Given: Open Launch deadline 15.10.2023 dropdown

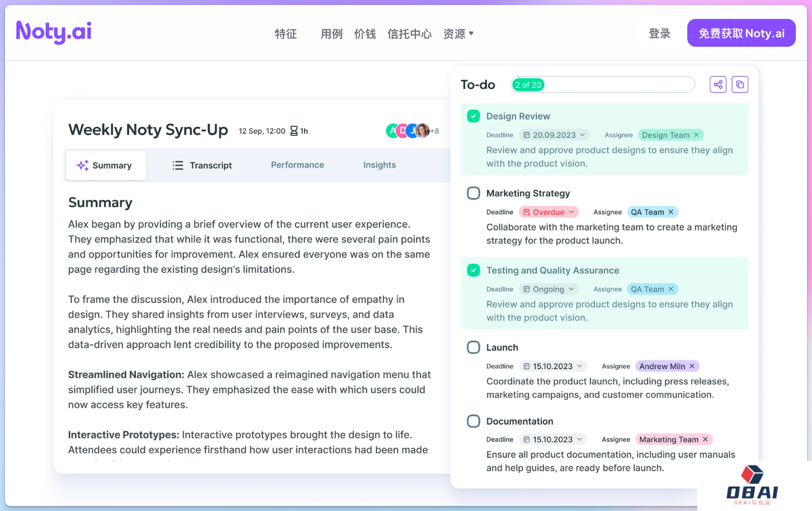Looking at the screenshot, I should tap(553, 366).
